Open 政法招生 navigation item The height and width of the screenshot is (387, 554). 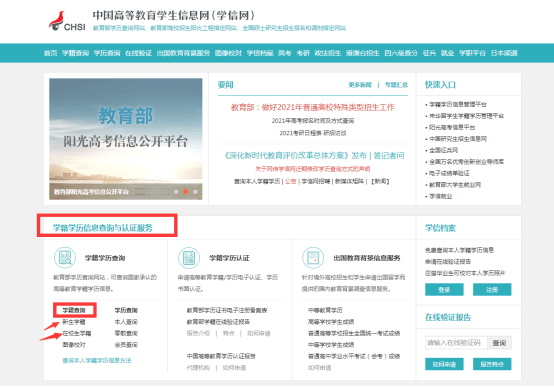click(328, 53)
